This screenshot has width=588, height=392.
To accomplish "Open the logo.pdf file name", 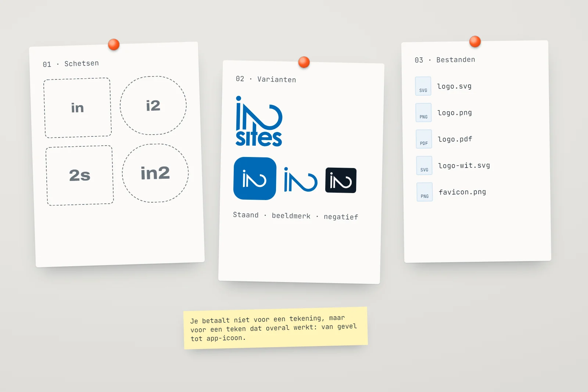I will (x=455, y=139).
